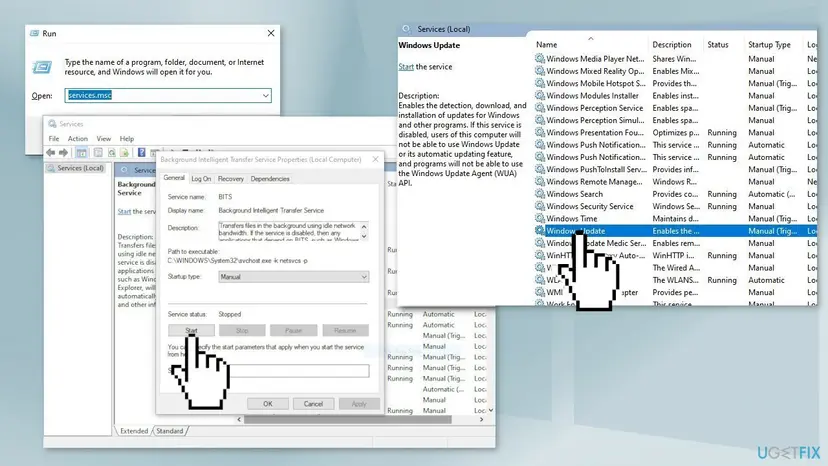Close the Run dialog with X
The image size is (828, 466).
(271, 33)
